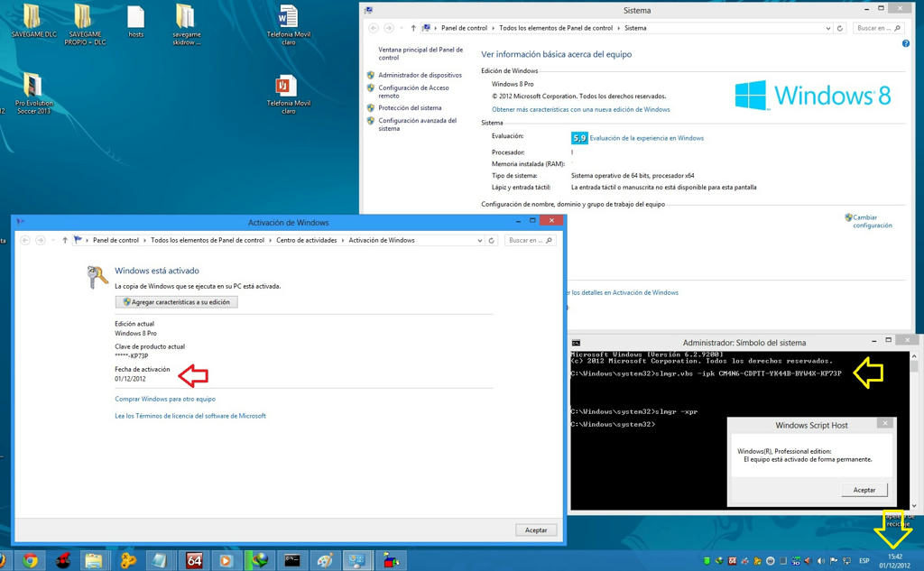Select the Pro Evolution Soccer 2013 archive
Viewport: 924px width, 571px height.
[33, 93]
